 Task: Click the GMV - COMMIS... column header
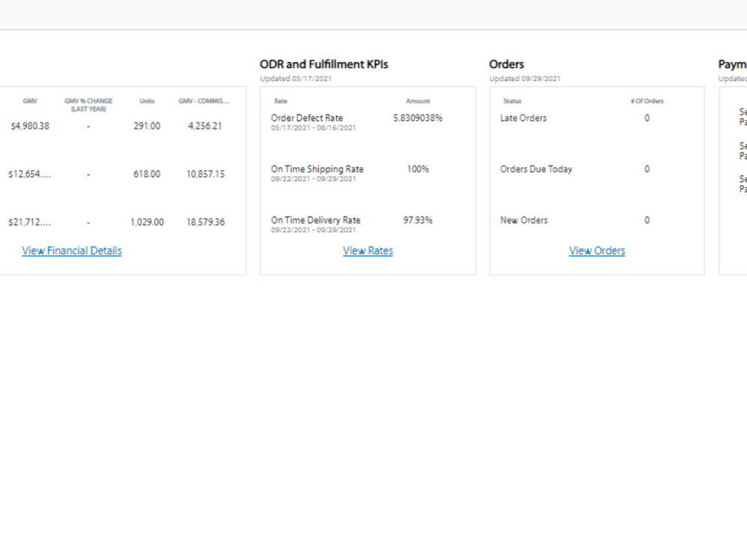pyautogui.click(x=204, y=101)
